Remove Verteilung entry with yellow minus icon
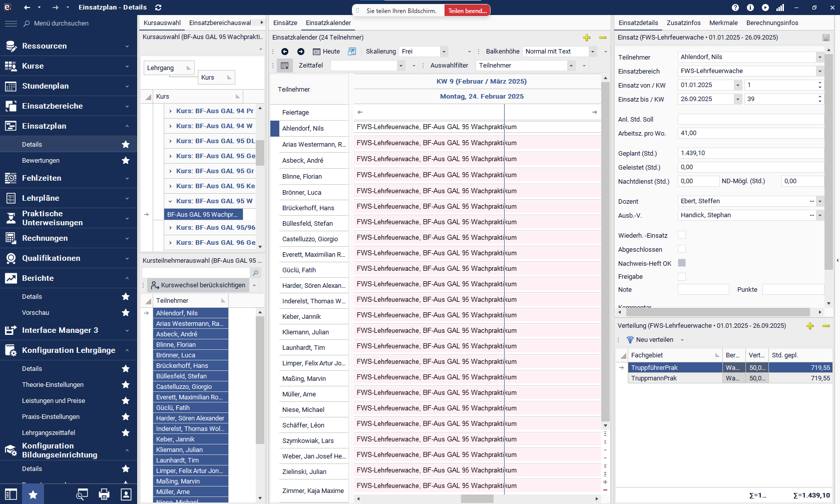840x504 pixels. coord(826,326)
